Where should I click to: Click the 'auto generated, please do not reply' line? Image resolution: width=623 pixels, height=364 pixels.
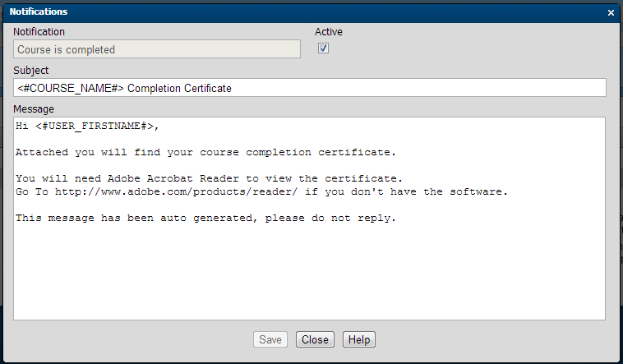tap(205, 219)
